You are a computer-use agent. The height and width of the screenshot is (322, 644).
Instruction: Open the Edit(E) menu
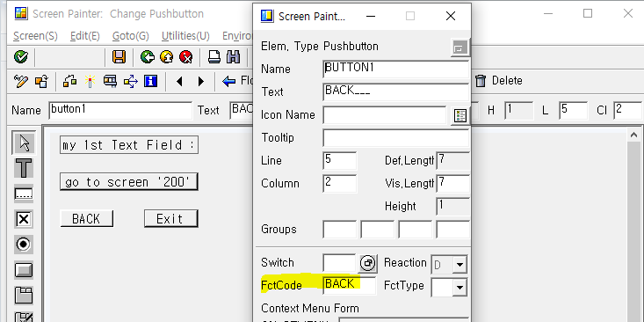[85, 36]
